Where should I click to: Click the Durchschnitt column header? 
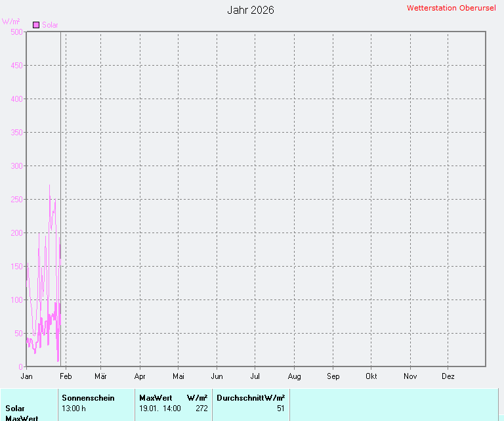pyautogui.click(x=240, y=398)
